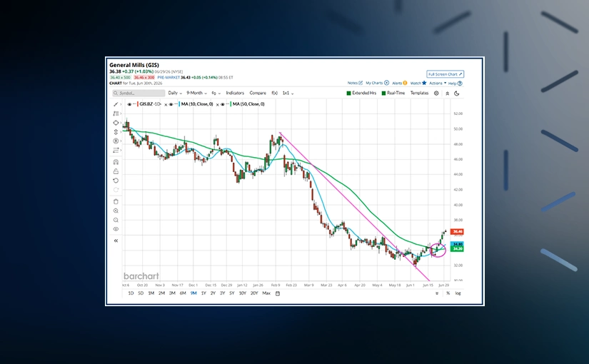Viewport: 589px width, 364px height.
Task: Choose the shapes drawing tool
Action: point(116,123)
